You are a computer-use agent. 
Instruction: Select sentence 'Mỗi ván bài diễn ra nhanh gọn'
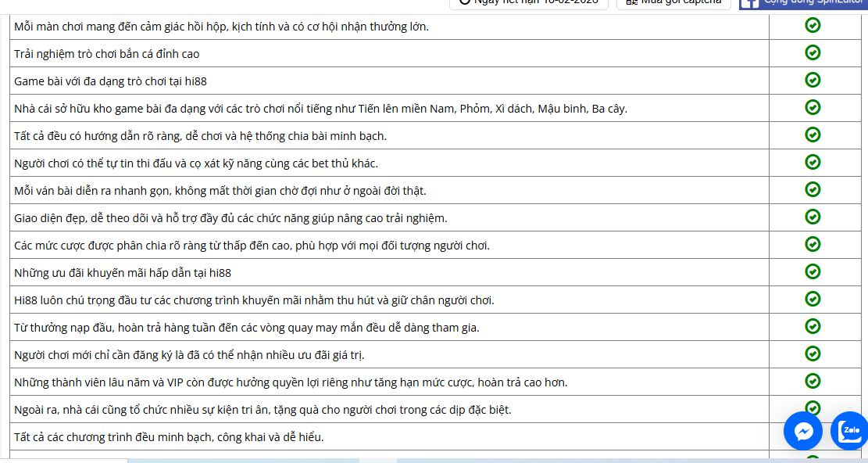point(220,191)
